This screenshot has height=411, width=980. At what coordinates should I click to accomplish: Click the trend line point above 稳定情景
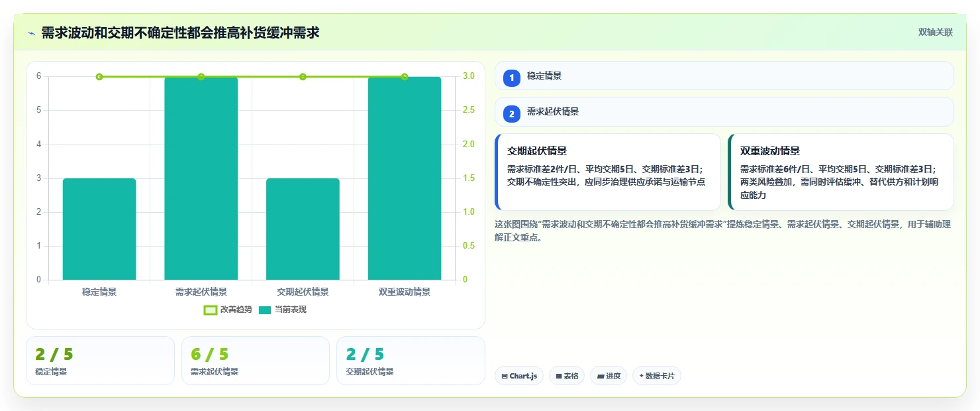click(99, 77)
